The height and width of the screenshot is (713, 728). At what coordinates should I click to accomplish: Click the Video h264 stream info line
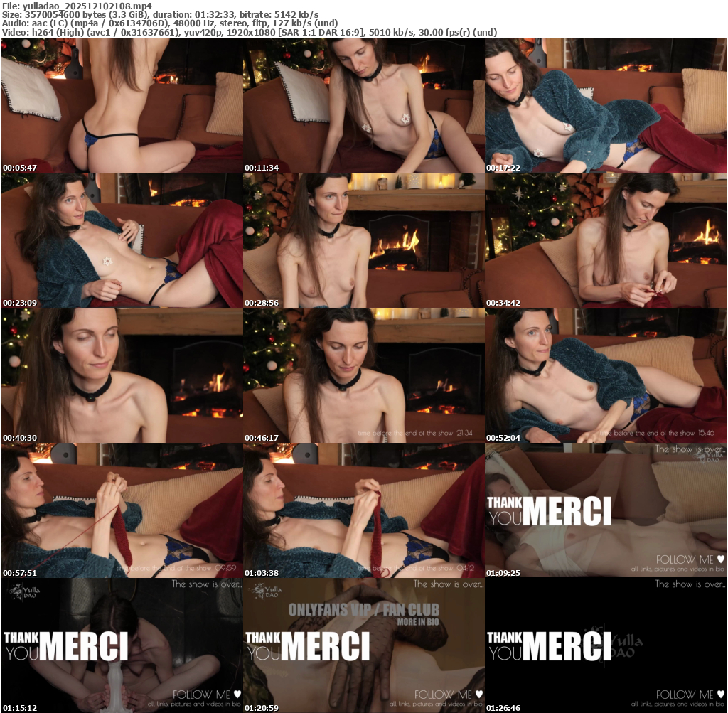click(250, 32)
